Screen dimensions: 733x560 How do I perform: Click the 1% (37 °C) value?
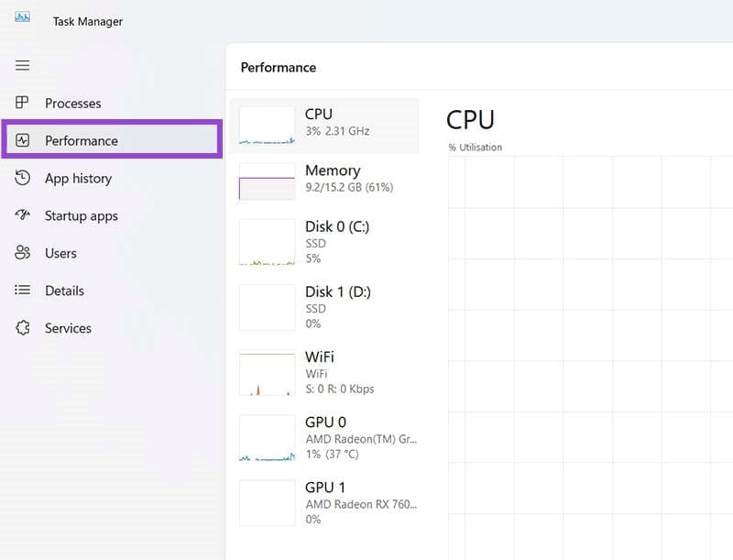(x=332, y=455)
